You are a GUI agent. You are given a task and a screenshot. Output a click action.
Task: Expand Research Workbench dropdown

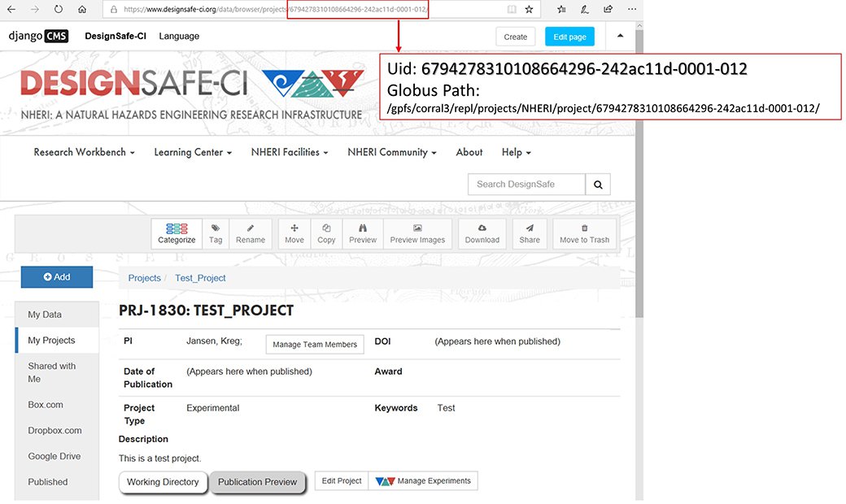[x=84, y=153]
